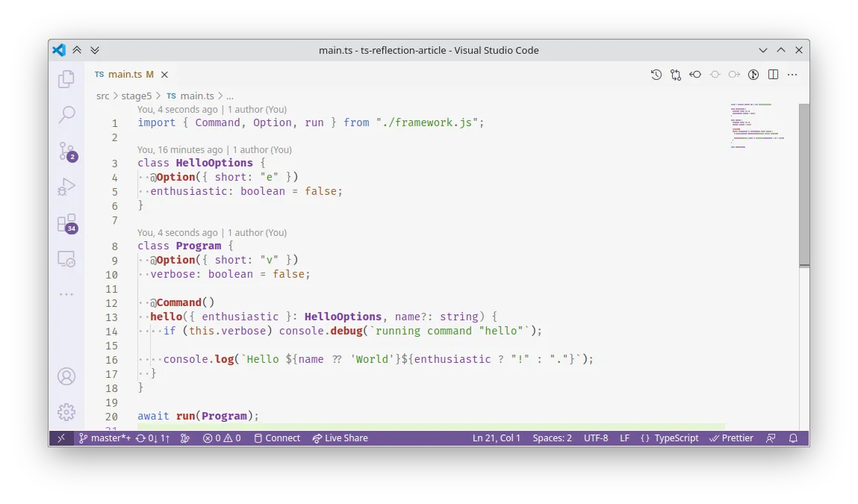Show additional views via activity bar ellipsis
Image resolution: width=858 pixels, height=504 pixels.
point(66,294)
